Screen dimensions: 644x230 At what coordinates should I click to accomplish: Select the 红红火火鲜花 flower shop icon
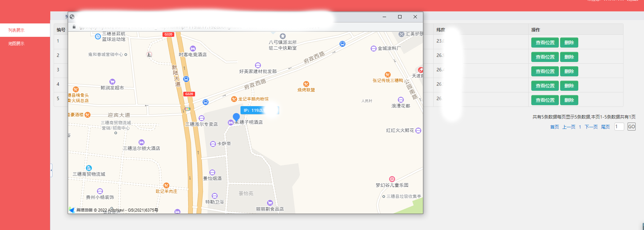pos(418,131)
